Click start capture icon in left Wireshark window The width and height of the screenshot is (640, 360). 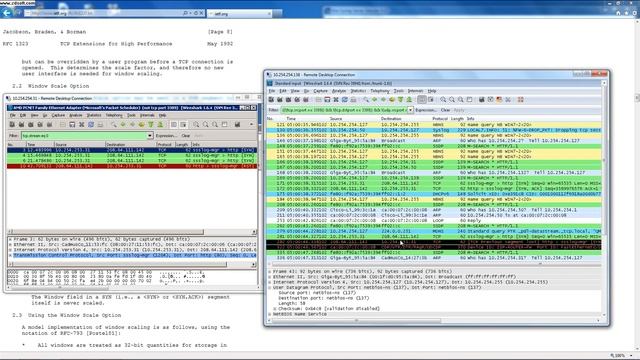(x=31, y=124)
